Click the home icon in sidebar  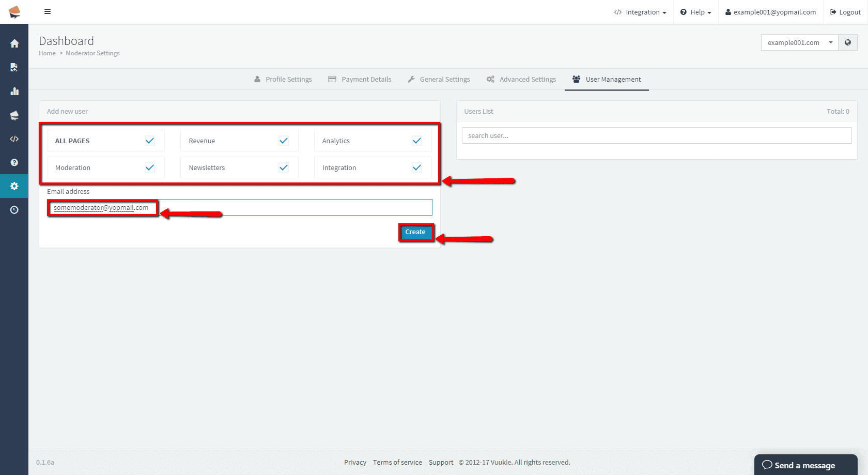click(14, 44)
